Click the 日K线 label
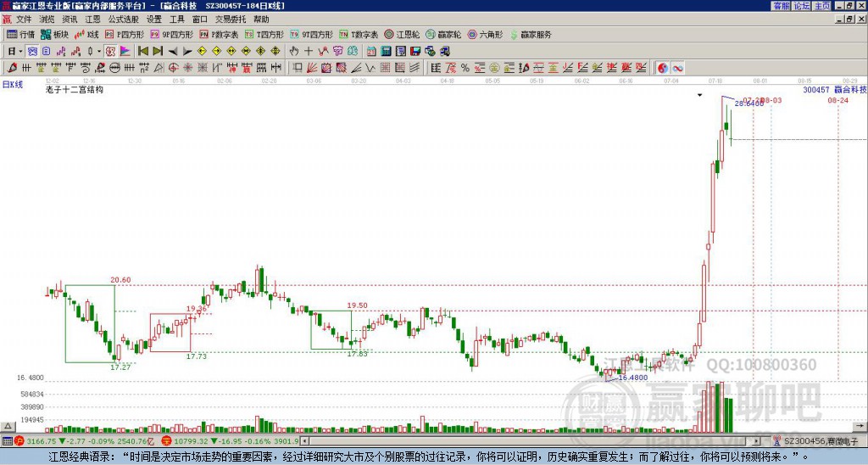The width and height of the screenshot is (868, 465). coord(13,84)
